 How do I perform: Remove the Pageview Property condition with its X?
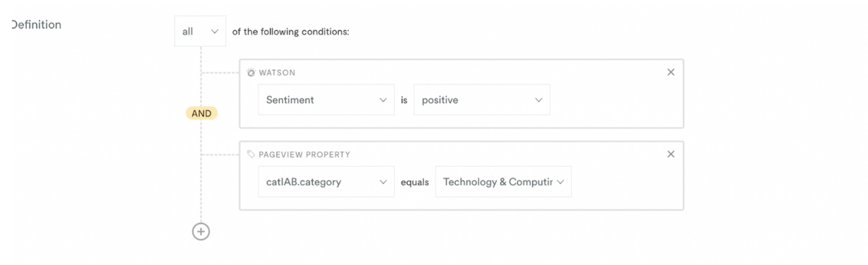pos(671,154)
